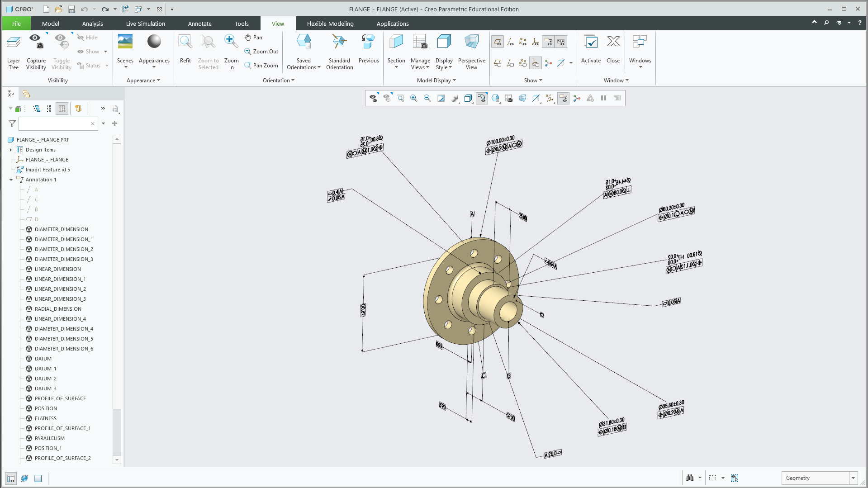Expand the Design Items tree node
868x488 pixels.
(x=11, y=150)
